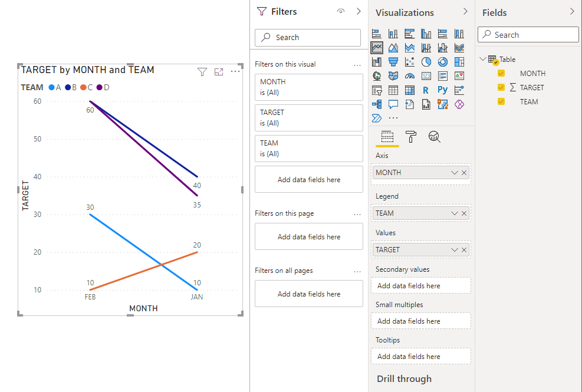Select the area chart visualization

393,48
